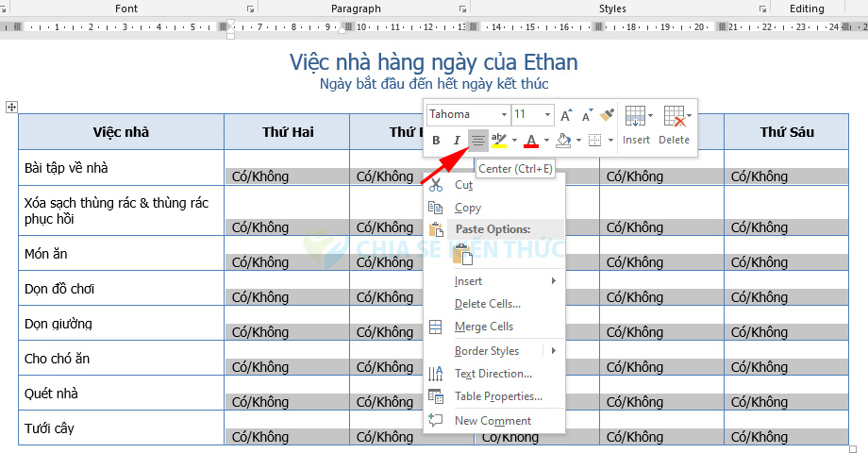
Task: Click the Center align icon in mini toolbar
Action: pos(478,141)
